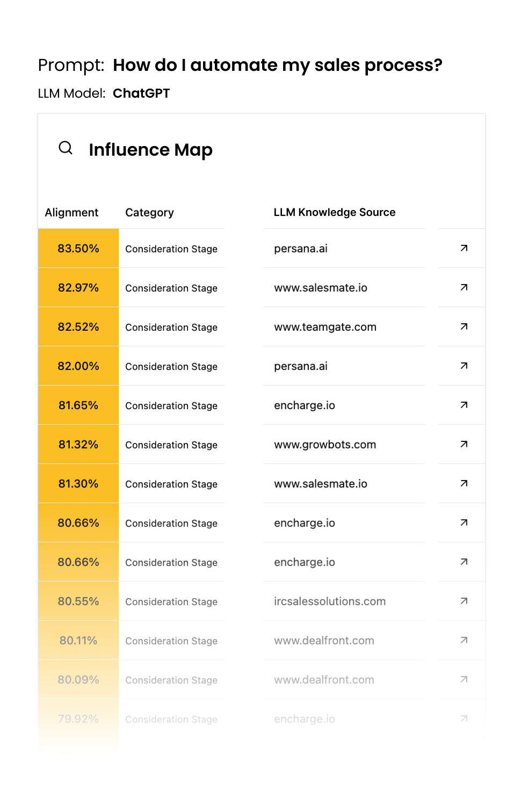Click the Category column header
The width and height of the screenshot is (521, 812).
pos(149,213)
